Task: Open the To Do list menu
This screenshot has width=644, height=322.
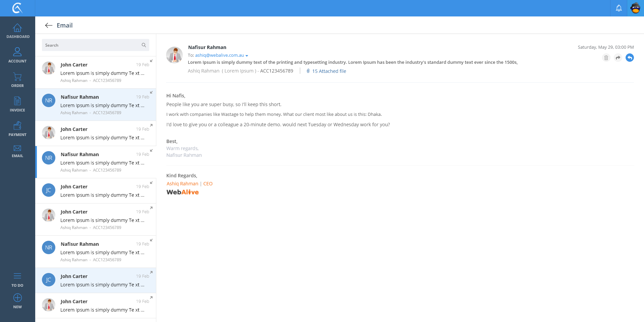Action: [17, 280]
